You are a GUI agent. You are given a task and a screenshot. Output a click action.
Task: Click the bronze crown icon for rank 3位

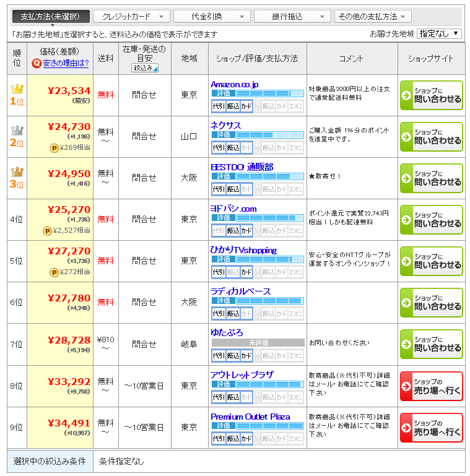click(17, 172)
